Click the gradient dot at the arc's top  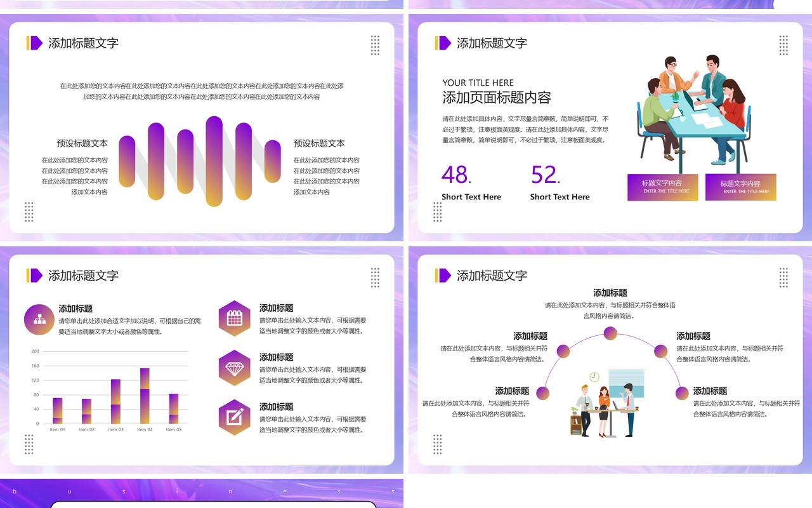click(610, 333)
